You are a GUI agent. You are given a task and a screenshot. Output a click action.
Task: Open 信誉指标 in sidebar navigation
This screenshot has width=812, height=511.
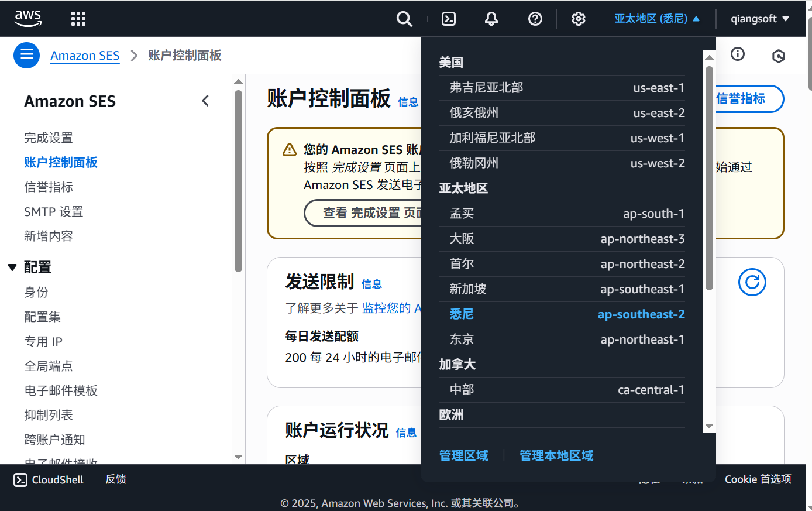click(49, 187)
